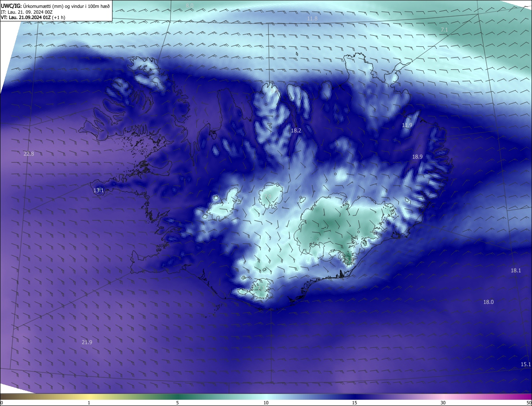532x406 pixels.
Task: Click the 18.0 value label on the map
Action: coord(488,302)
